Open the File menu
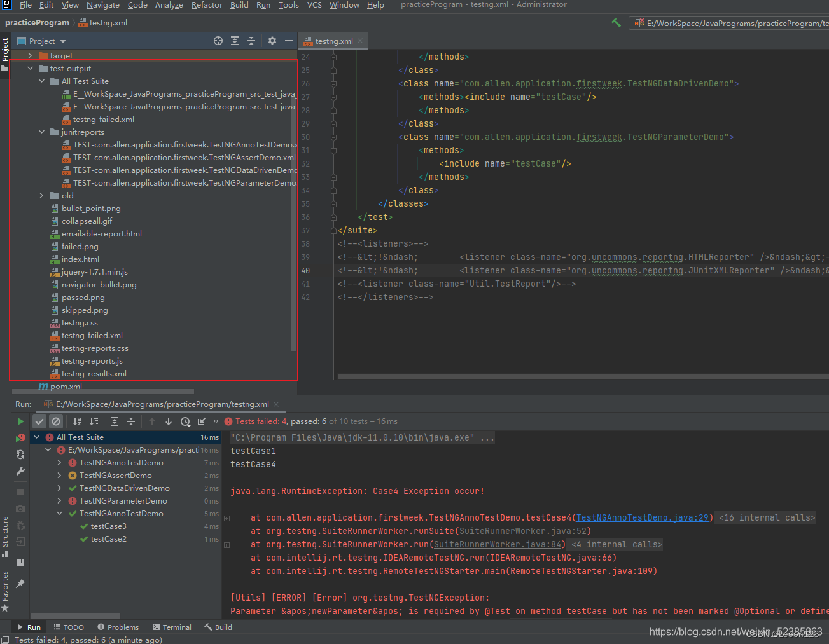This screenshot has height=644, width=829. 25,5
